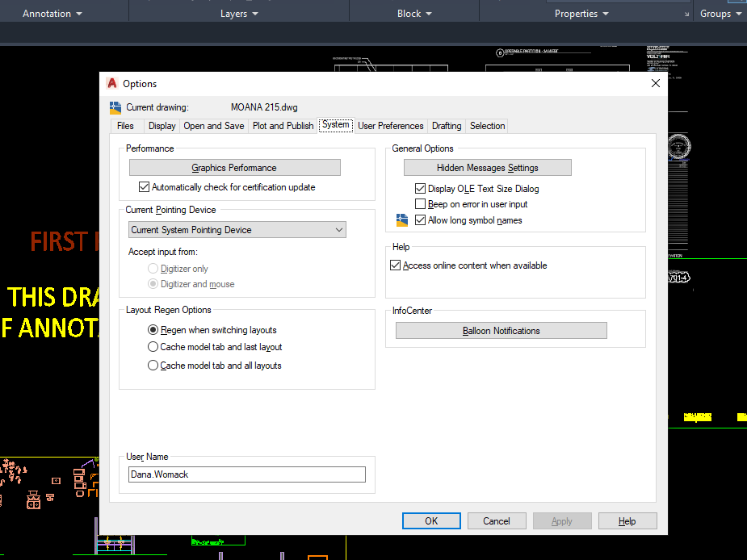
Task: Open Current System Pointing Device dropdown
Action: point(237,230)
